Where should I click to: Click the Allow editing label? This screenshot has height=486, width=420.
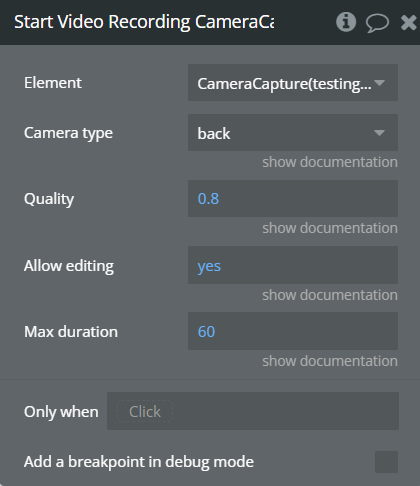[69, 266]
